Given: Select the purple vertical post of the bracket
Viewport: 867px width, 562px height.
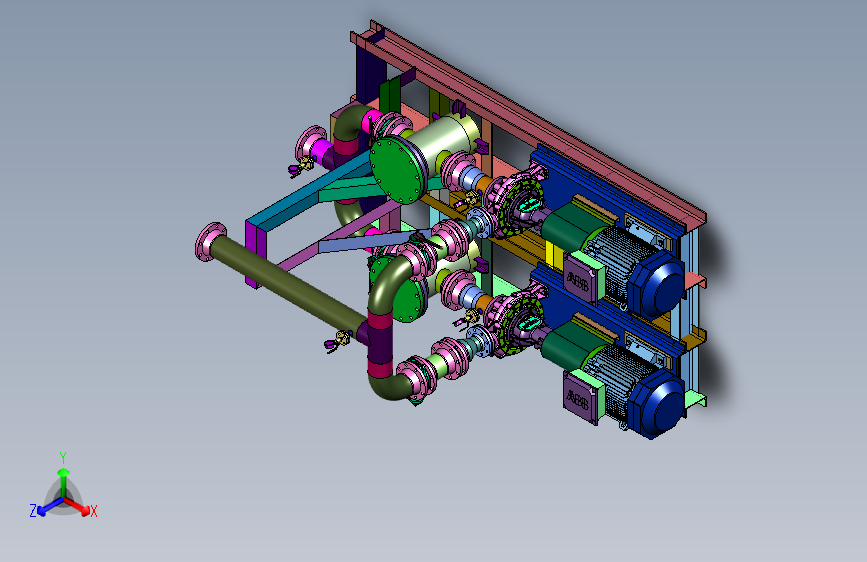Looking at the screenshot, I should click(253, 253).
